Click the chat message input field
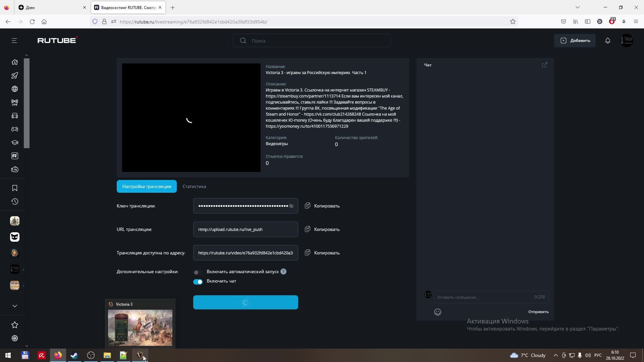 pos(483,297)
